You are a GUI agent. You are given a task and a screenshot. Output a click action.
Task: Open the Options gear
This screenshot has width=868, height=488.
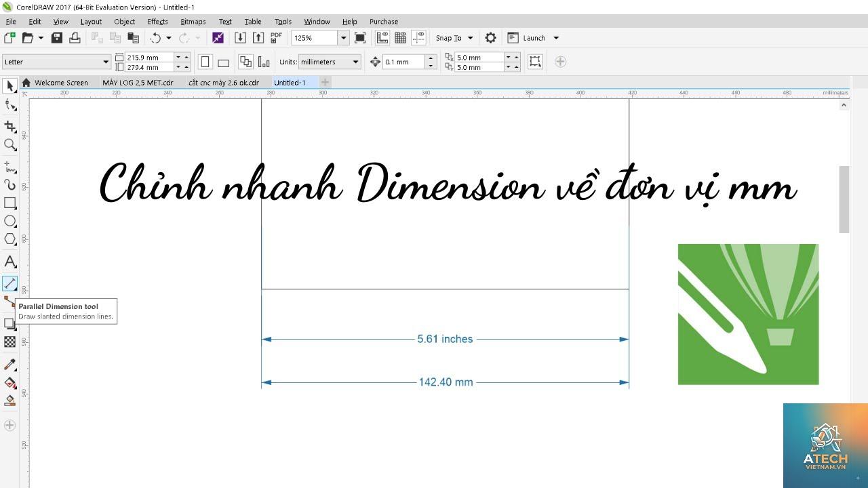click(491, 38)
